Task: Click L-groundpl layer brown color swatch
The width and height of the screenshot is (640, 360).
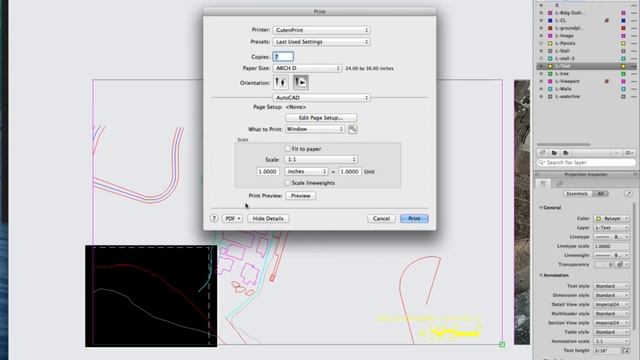Action: coord(550,28)
